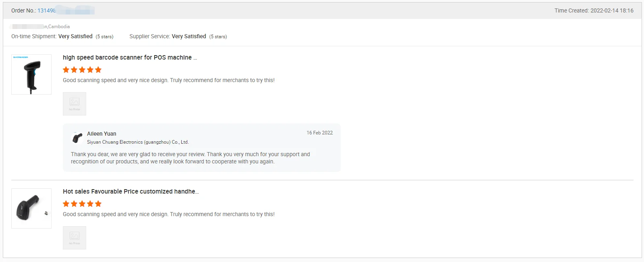
Task: Click the buyer's Cambodia location text
Action: click(59, 27)
